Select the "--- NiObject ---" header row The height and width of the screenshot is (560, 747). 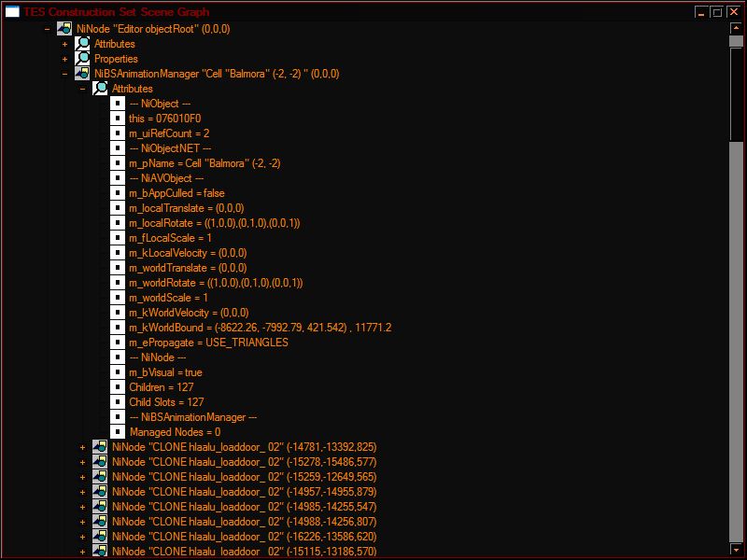click(160, 104)
